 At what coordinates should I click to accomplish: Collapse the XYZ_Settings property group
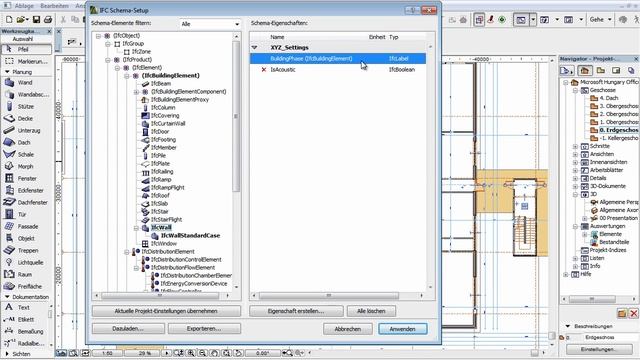[254, 47]
